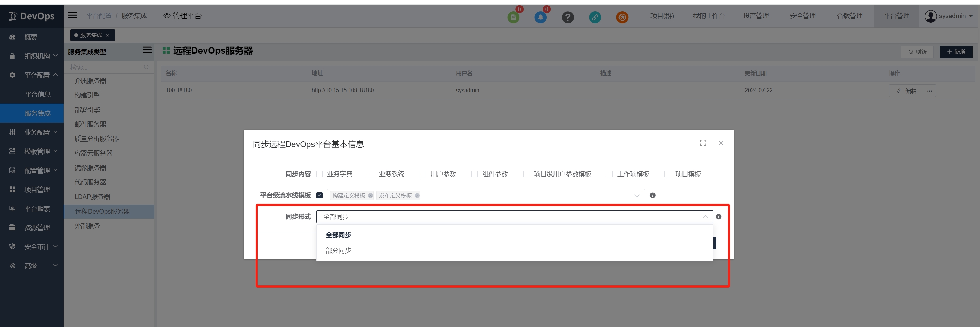Collapse the 服务集成类型 panel list icon
980x327 pixels.
(147, 50)
